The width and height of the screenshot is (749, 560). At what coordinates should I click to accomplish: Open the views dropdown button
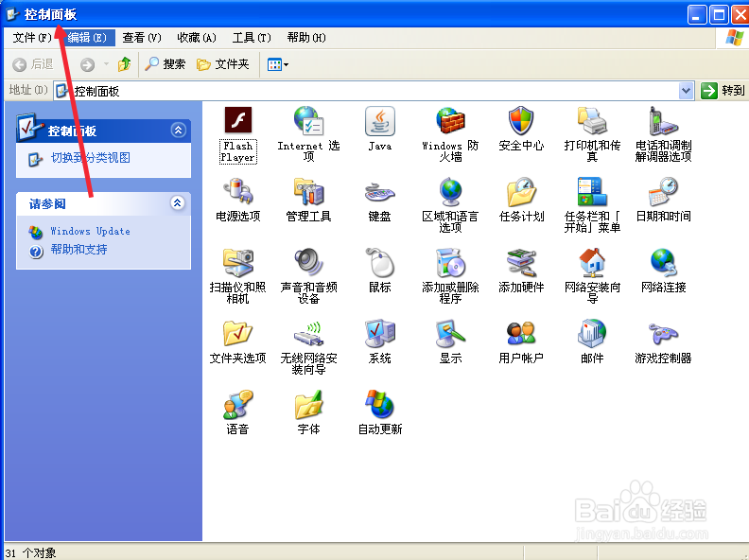pos(277,64)
